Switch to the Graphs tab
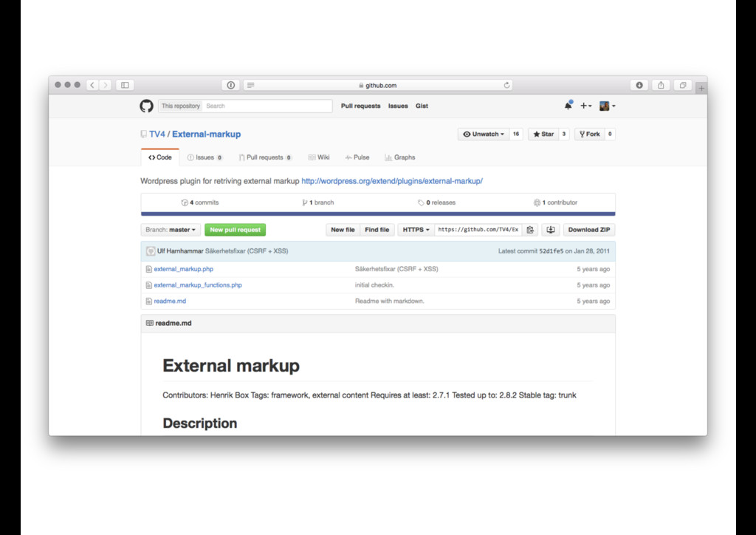Viewport: 756px width, 535px height. point(399,157)
